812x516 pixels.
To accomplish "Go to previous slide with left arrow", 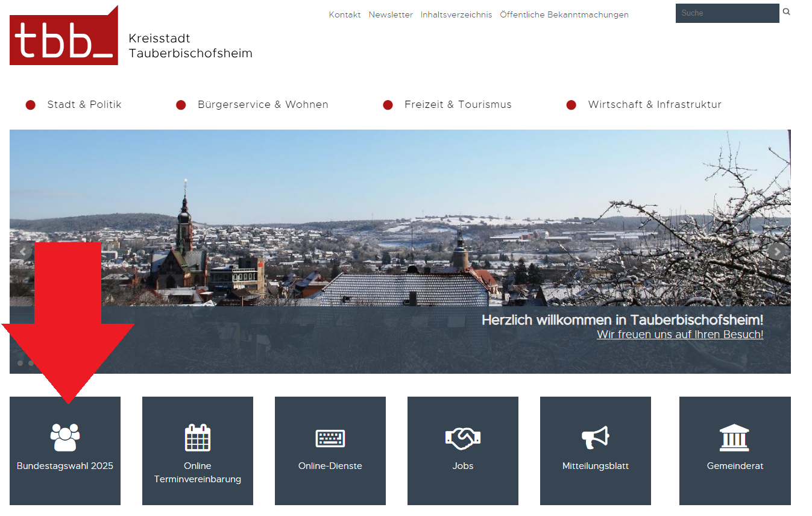I will [24, 251].
